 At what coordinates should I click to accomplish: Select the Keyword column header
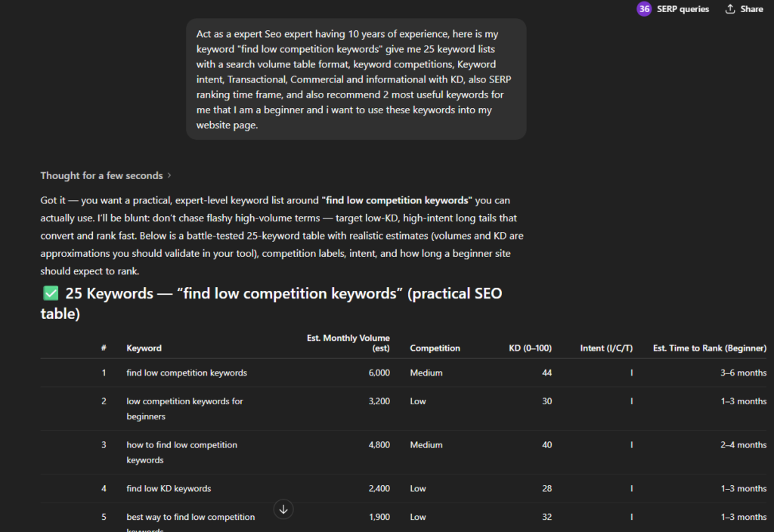(144, 348)
